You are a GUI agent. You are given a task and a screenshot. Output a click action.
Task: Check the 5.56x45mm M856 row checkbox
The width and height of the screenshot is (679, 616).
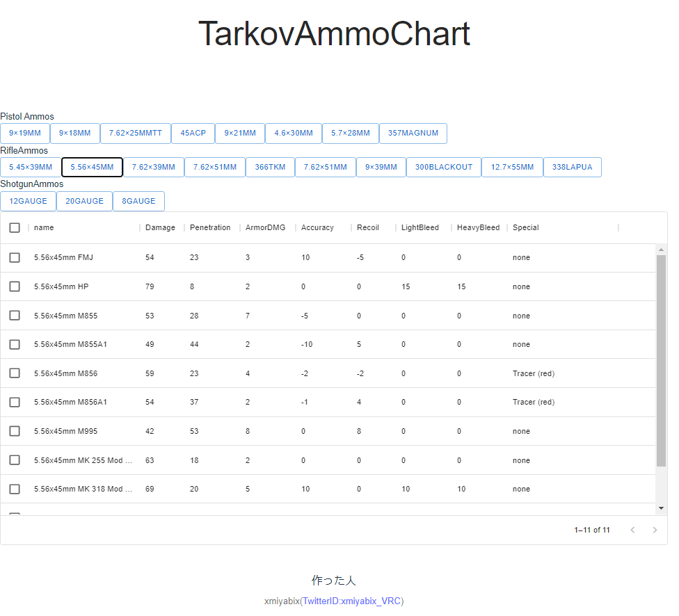pyautogui.click(x=15, y=373)
